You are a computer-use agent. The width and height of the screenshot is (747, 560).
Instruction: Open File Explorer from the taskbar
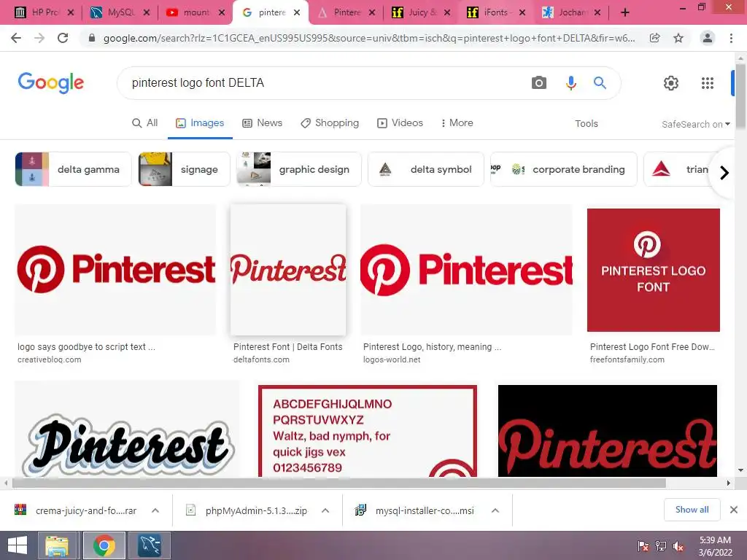pos(57,545)
